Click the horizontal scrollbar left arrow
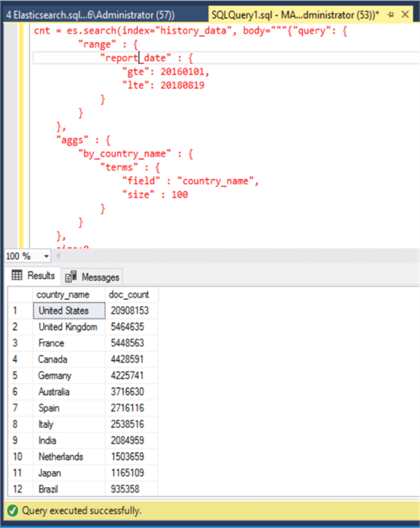This screenshot has height=528, width=420. pyautogui.click(x=58, y=256)
